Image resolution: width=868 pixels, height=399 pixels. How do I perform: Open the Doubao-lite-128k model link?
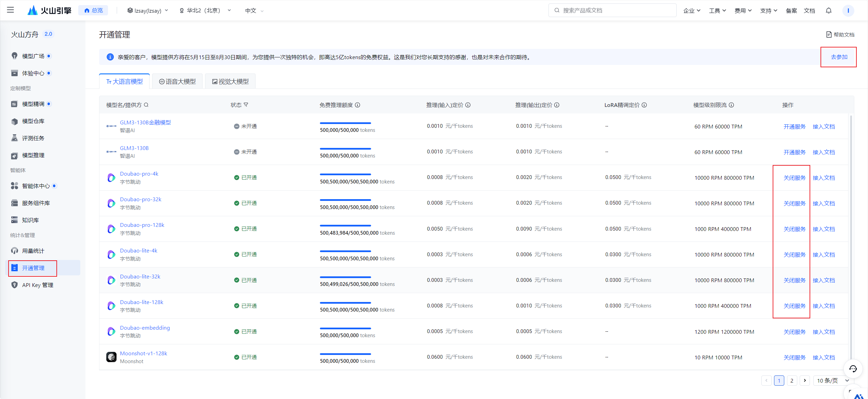[141, 302]
